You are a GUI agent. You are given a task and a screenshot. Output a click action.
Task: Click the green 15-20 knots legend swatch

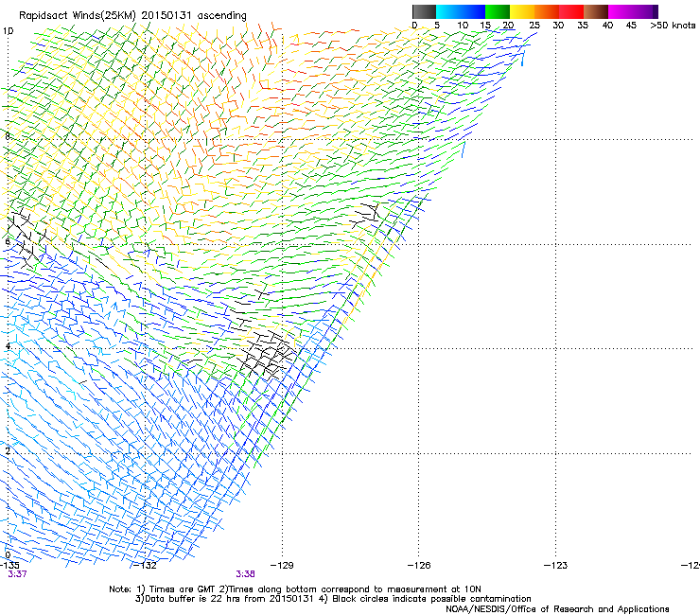(498, 11)
